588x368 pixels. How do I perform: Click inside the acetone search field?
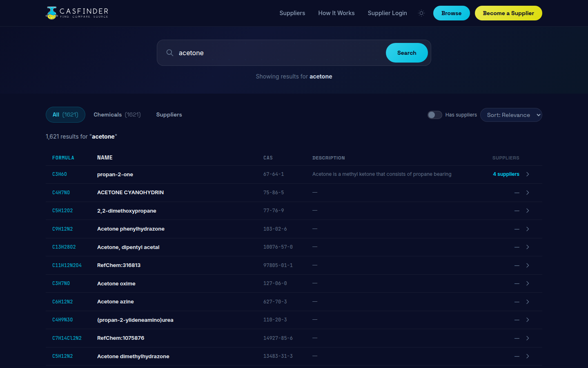pyautogui.click(x=278, y=53)
